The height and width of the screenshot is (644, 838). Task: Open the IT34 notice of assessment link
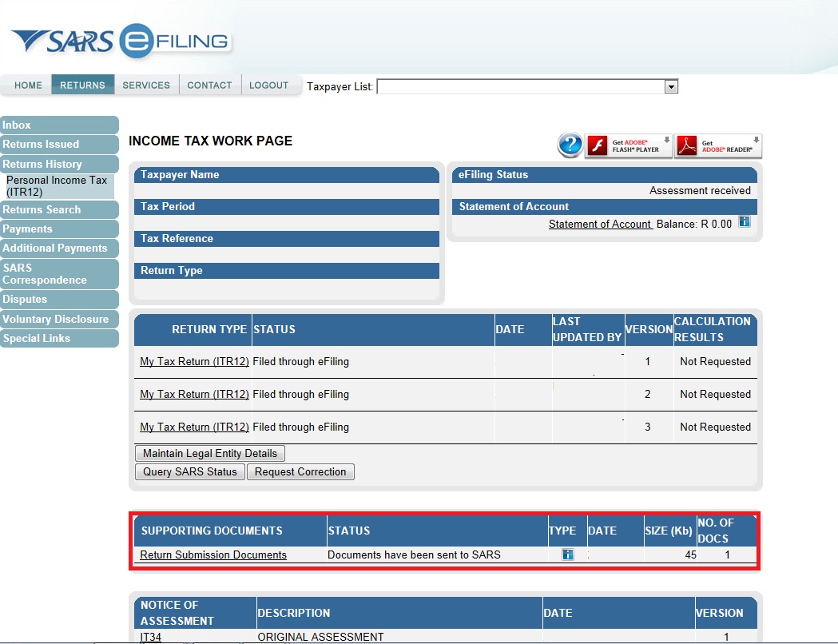click(x=150, y=637)
